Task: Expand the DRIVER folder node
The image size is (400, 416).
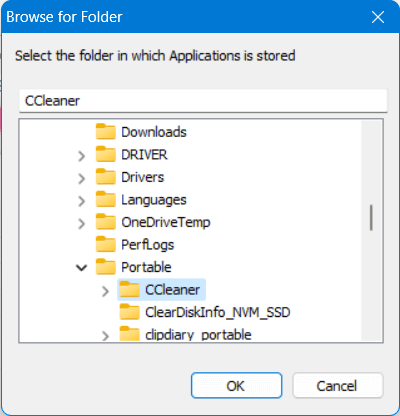Action: point(82,156)
